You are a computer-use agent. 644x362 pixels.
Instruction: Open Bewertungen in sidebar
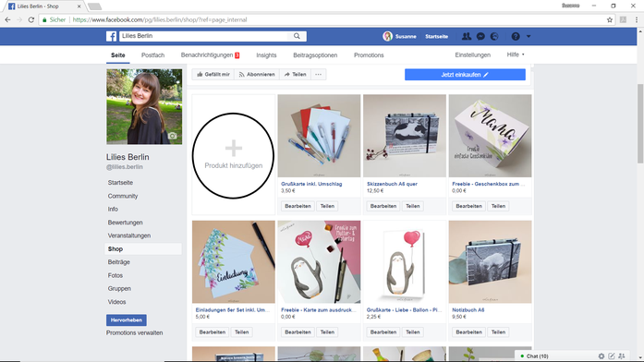click(126, 223)
